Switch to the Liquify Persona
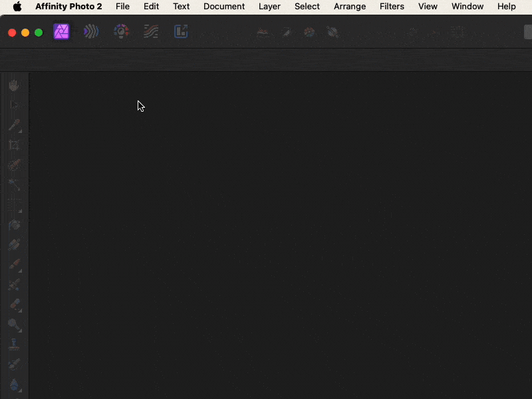Image resolution: width=532 pixels, height=399 pixels. 91,32
